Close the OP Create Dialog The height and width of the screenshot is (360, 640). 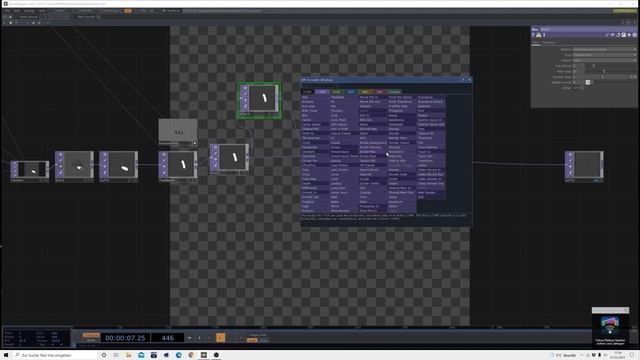tap(469, 80)
